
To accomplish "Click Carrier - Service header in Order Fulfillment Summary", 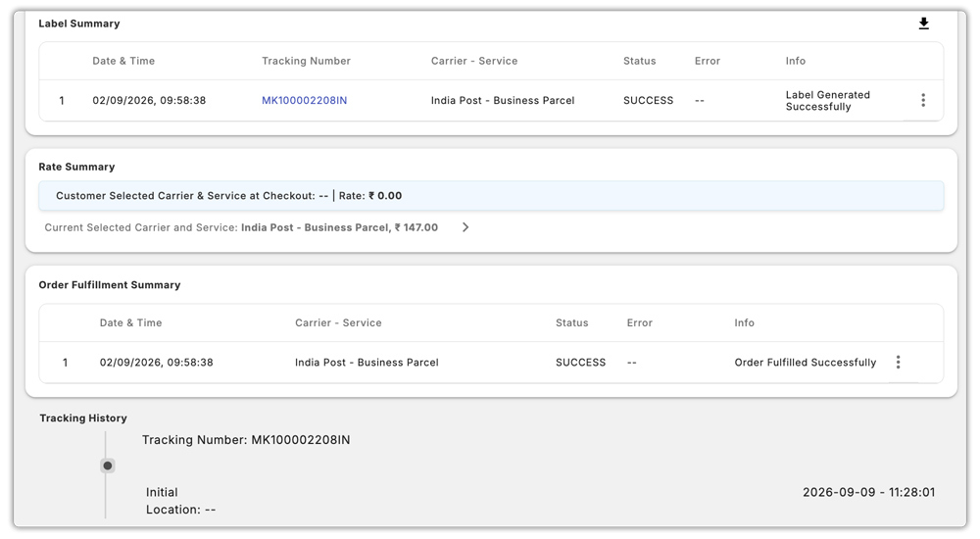I will point(338,323).
